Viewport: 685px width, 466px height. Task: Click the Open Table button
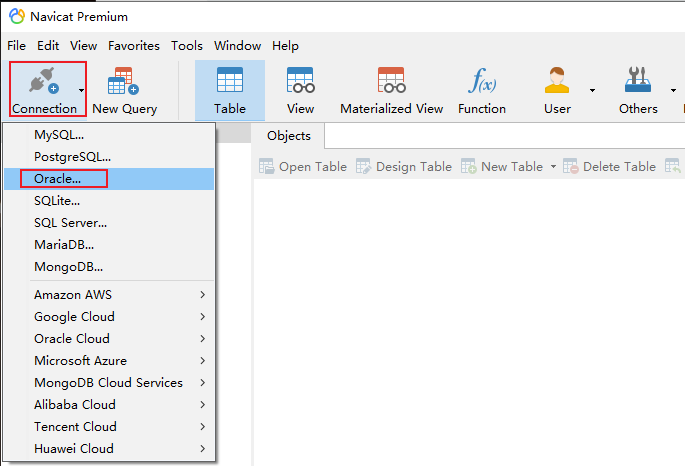(x=303, y=166)
